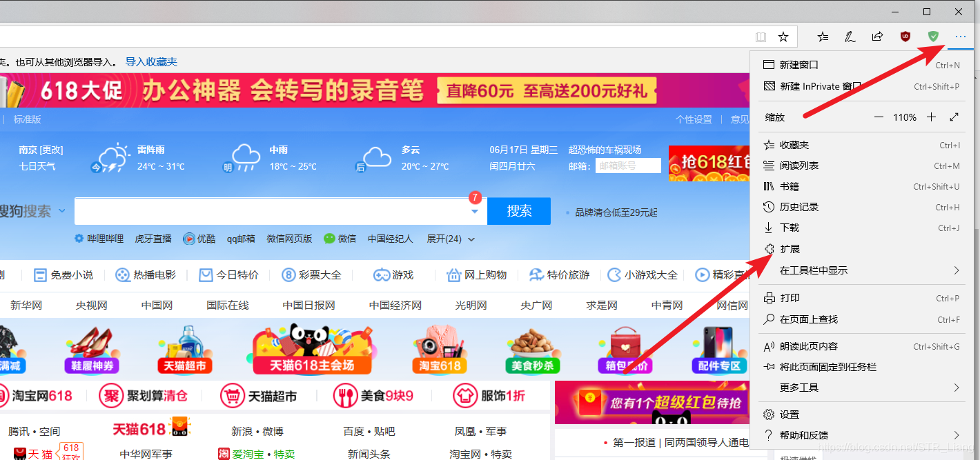The image size is (980, 460).
Task: Open the qq邮箱 quick link
Action: click(241, 239)
